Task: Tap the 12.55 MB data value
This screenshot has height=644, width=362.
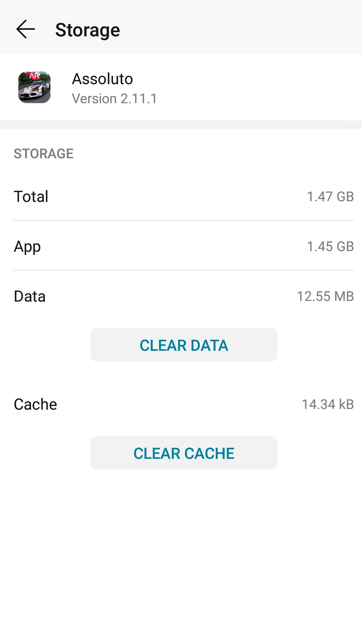Action: click(x=325, y=297)
